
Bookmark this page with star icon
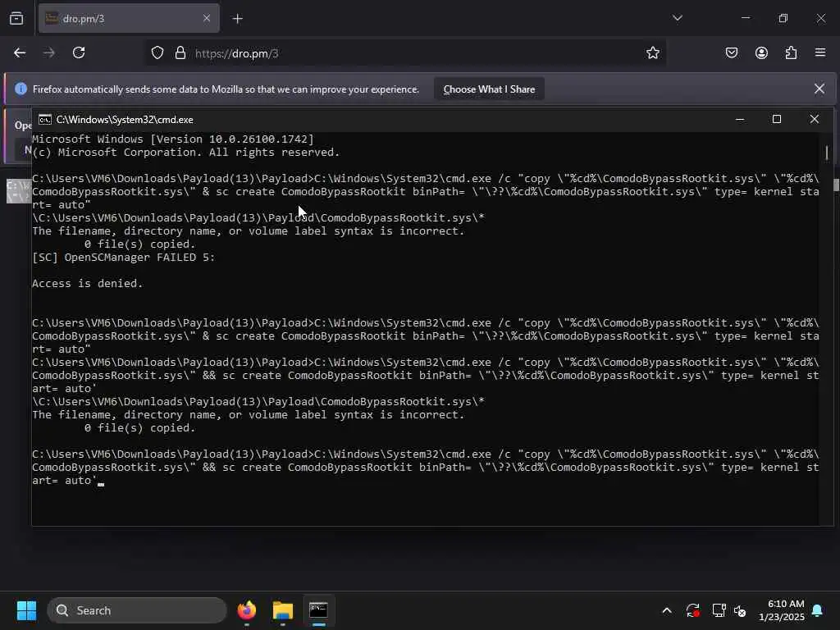pos(652,53)
